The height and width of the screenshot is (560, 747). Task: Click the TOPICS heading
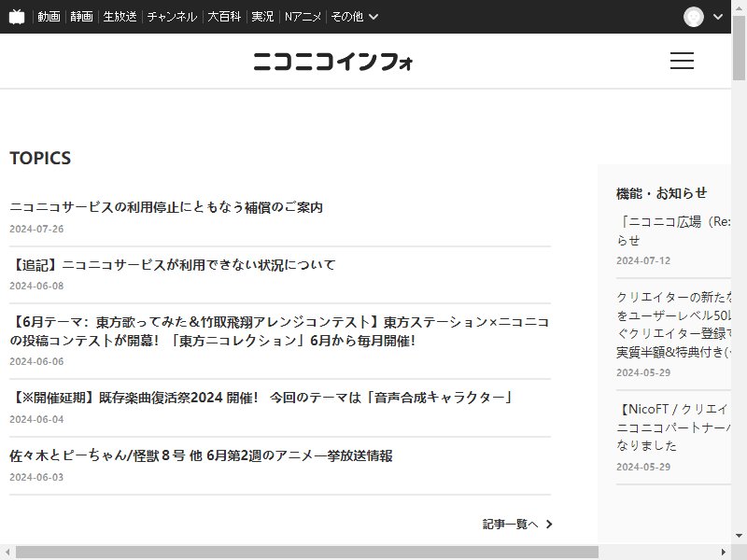[40, 158]
